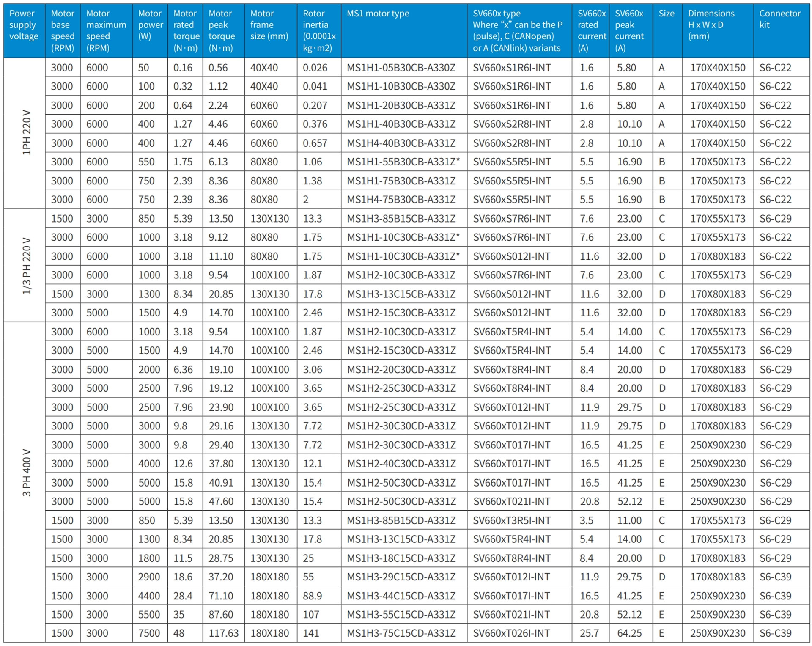Click motor type MS1H1-55B30CB-A331Z*
Screen dimensions: 812x646
point(403,162)
